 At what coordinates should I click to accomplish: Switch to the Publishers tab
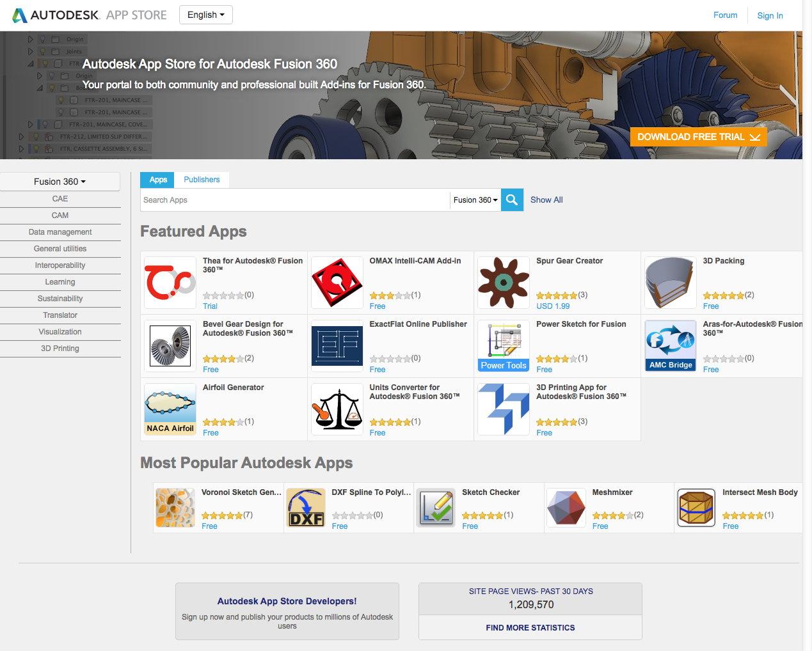tap(202, 180)
